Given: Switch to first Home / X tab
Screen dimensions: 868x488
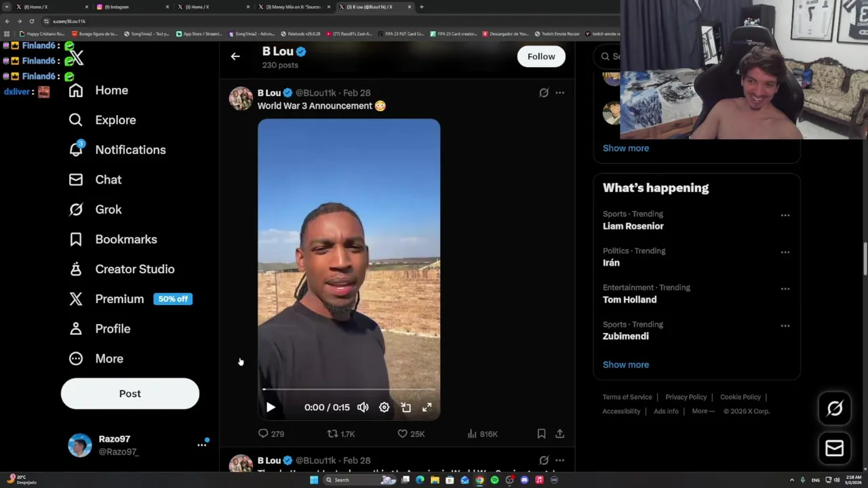Looking at the screenshot, I should click(52, 7).
